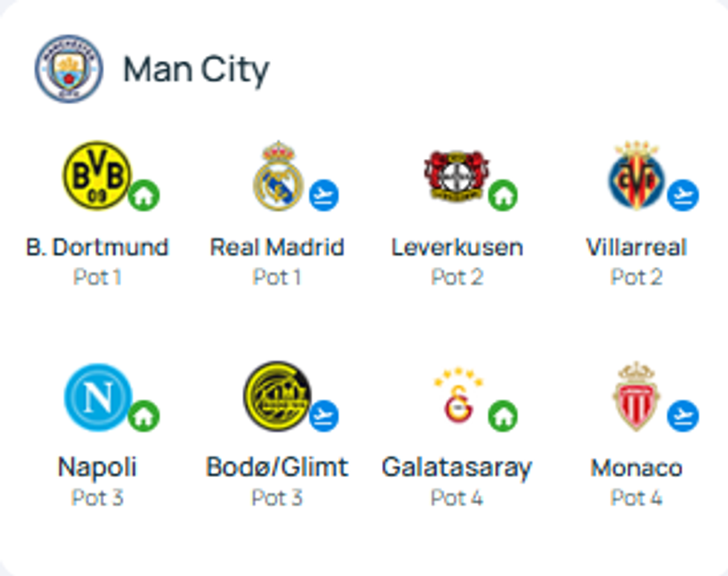Click the away plane icon beside Bodø/Glimt

coord(323,416)
